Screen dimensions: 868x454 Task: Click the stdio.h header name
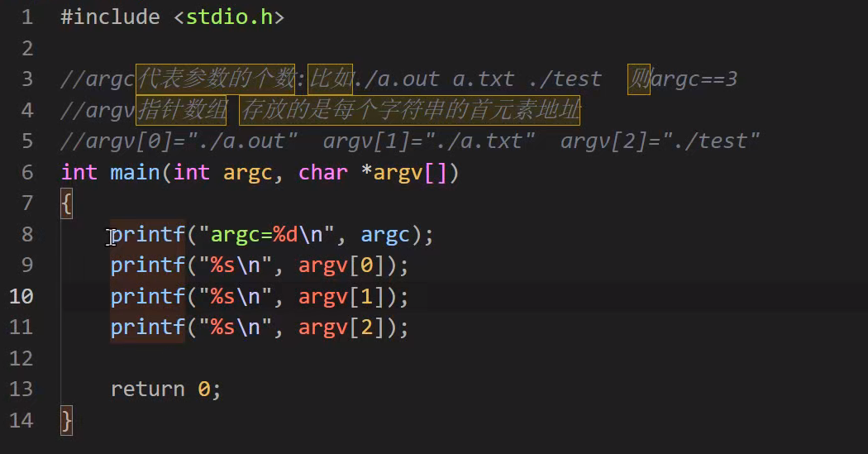click(229, 17)
